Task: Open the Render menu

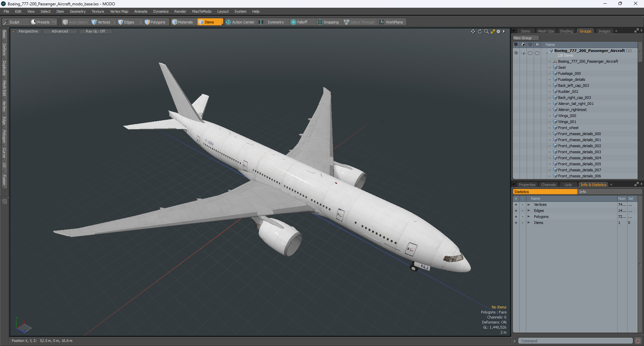Action: [180, 11]
